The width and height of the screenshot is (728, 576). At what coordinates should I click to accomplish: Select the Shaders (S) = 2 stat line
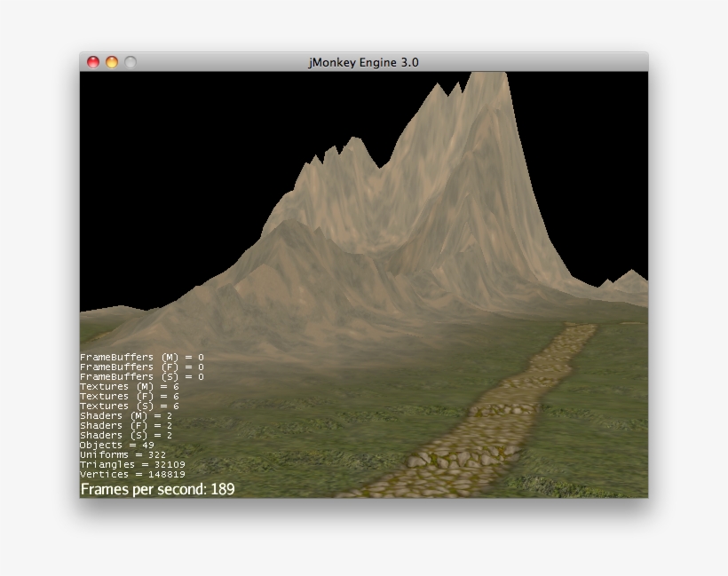pos(124,435)
